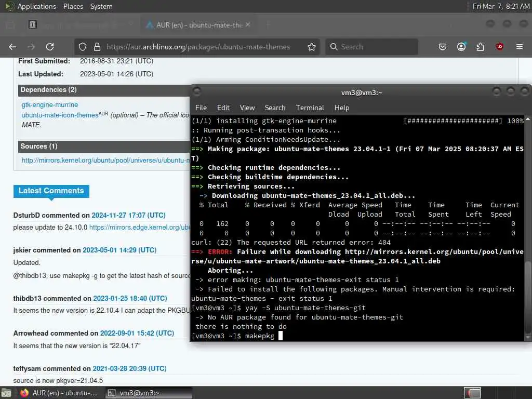Open DsturbD comment date 2024-11-27 link
Screen dimensions: 532x399
[128, 215]
